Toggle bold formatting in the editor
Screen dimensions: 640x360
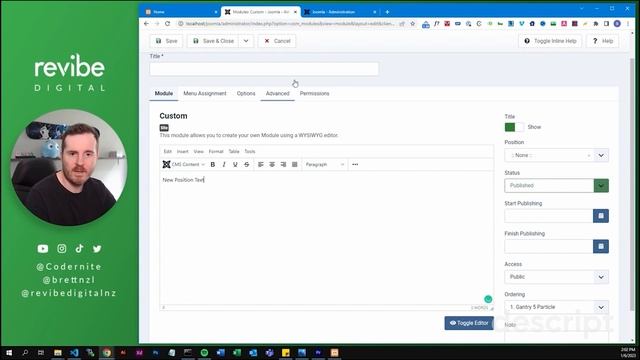pos(213,164)
